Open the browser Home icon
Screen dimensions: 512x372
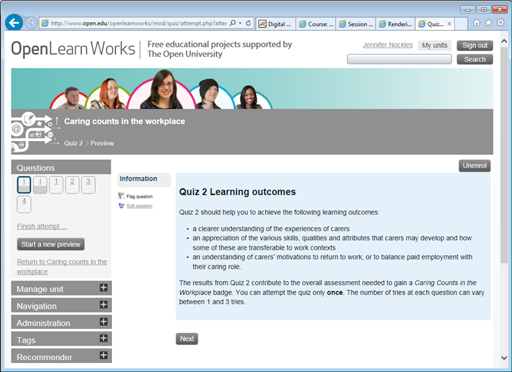(477, 23)
